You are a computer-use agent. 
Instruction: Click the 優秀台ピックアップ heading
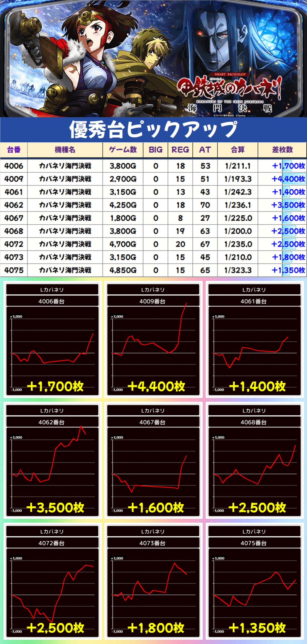[153, 130]
